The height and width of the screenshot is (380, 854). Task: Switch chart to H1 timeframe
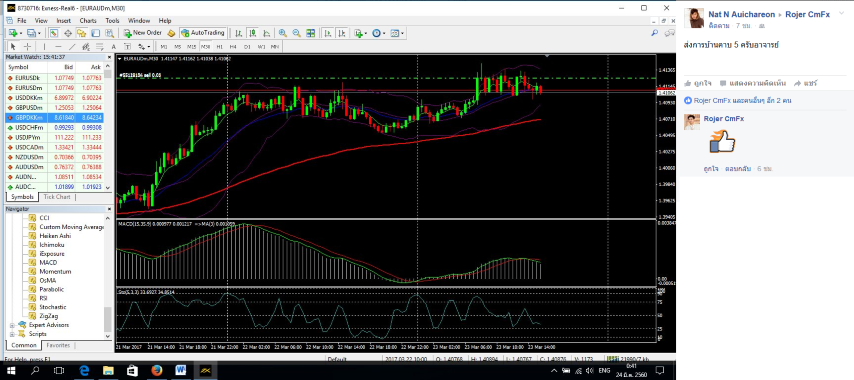click(x=219, y=47)
